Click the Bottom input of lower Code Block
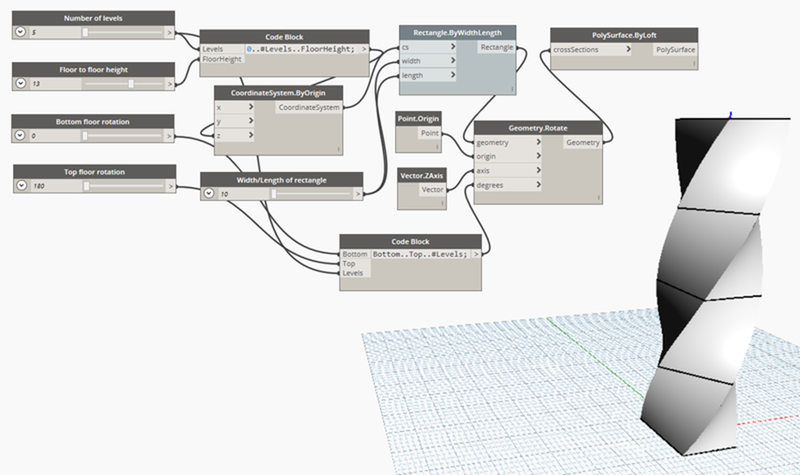The height and width of the screenshot is (475, 800). (355, 254)
